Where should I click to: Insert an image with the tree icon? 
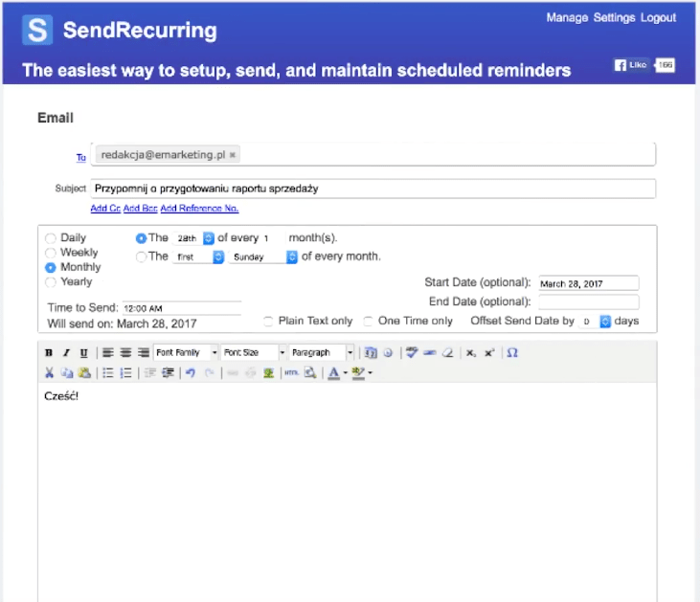click(268, 372)
